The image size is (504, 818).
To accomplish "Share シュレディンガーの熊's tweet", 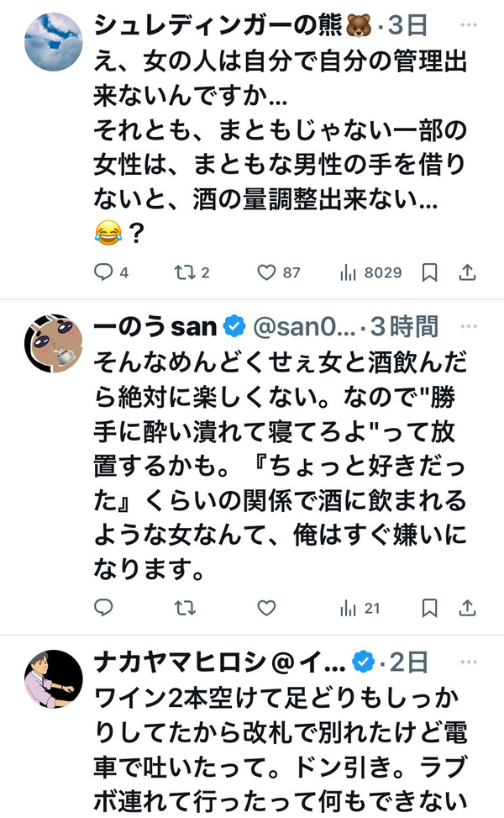I will [x=467, y=272].
